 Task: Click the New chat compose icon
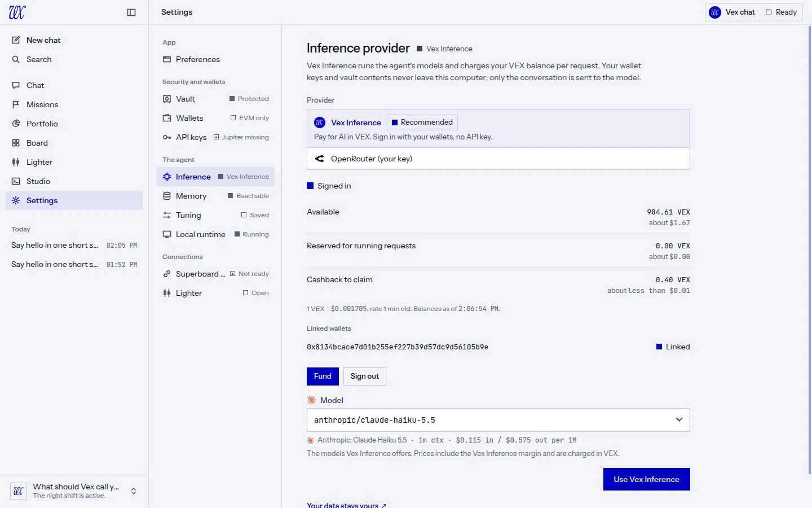click(x=16, y=40)
